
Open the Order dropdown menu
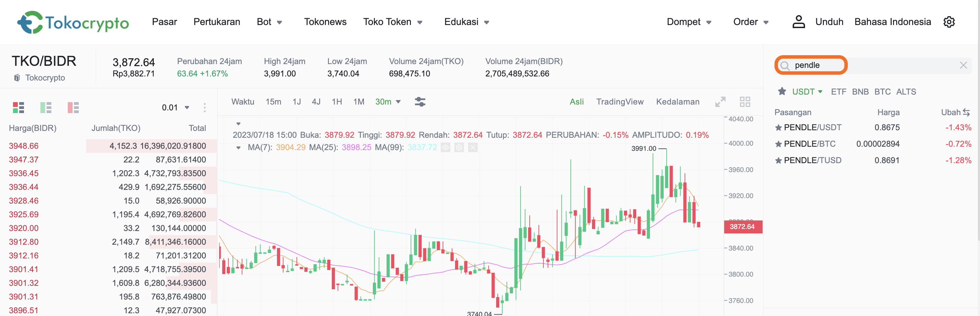click(x=751, y=22)
